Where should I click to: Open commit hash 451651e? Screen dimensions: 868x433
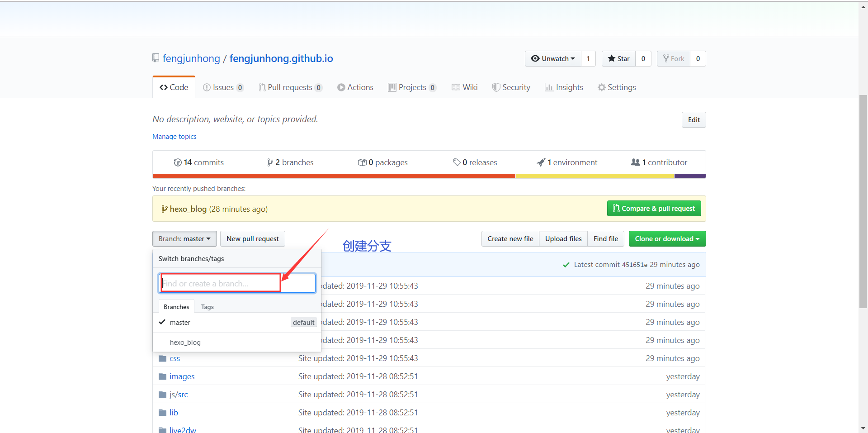(x=635, y=265)
